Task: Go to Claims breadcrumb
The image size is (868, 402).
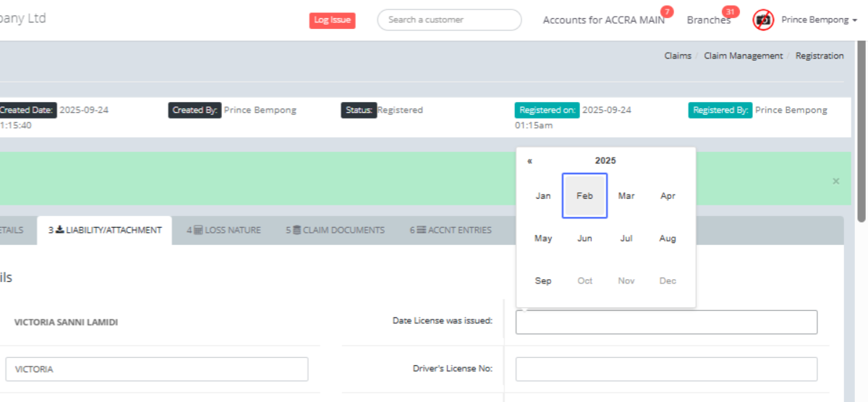Action: [x=677, y=56]
